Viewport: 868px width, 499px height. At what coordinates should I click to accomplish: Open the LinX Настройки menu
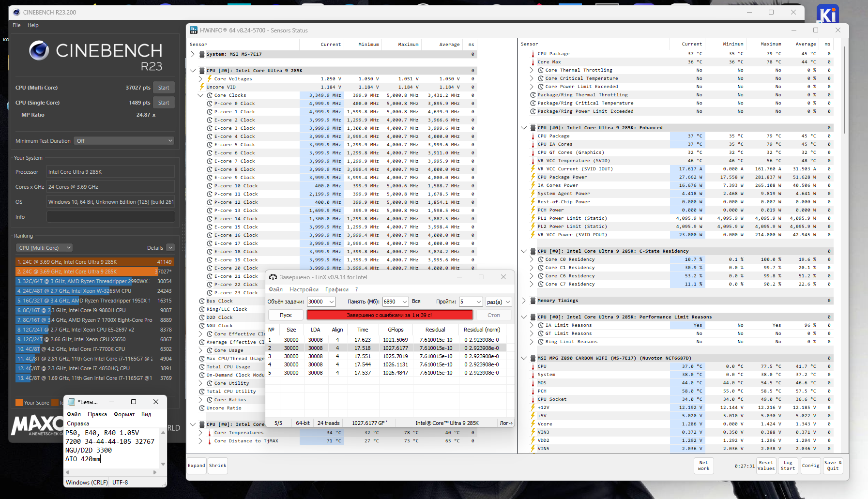[304, 289]
